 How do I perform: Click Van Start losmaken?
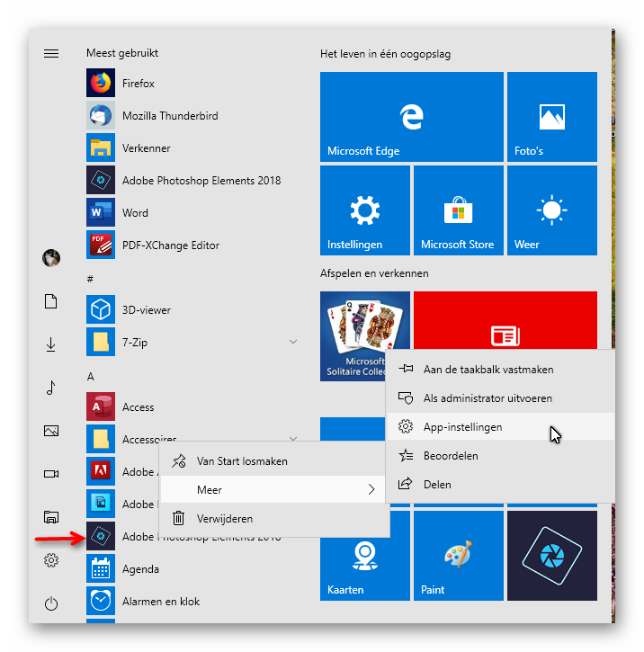tap(242, 461)
